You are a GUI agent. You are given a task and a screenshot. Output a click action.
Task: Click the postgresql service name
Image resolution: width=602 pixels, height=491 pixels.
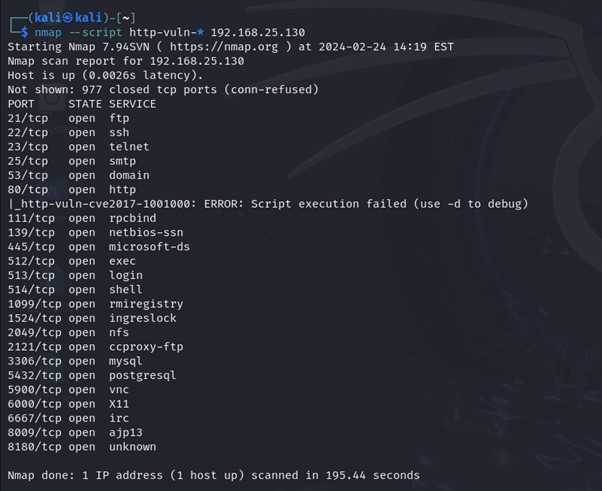142,375
